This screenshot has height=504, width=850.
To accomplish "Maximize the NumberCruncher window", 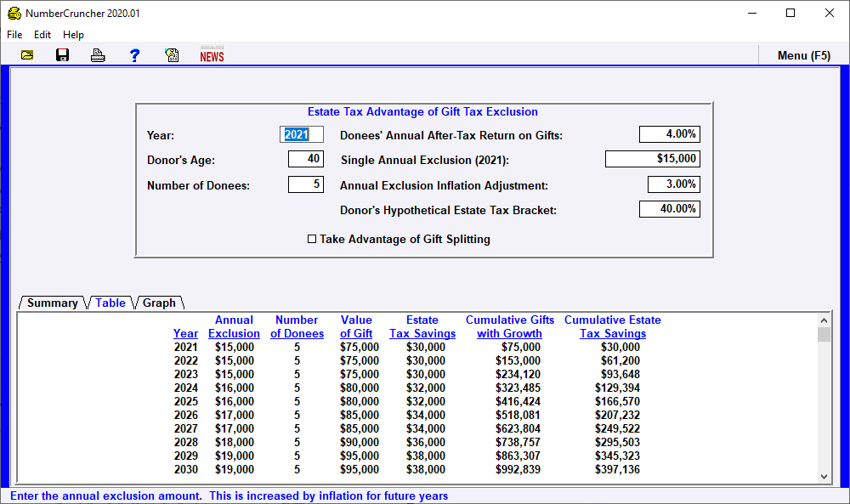I will click(790, 13).
